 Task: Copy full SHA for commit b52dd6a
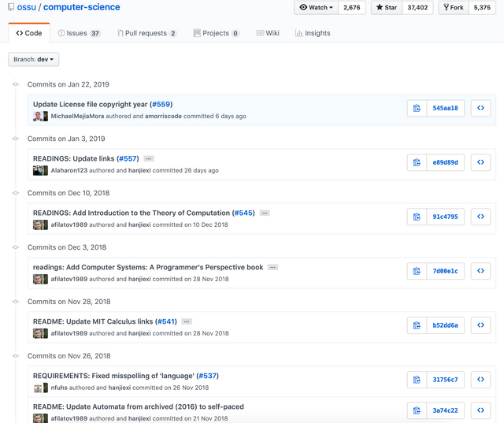tap(417, 325)
